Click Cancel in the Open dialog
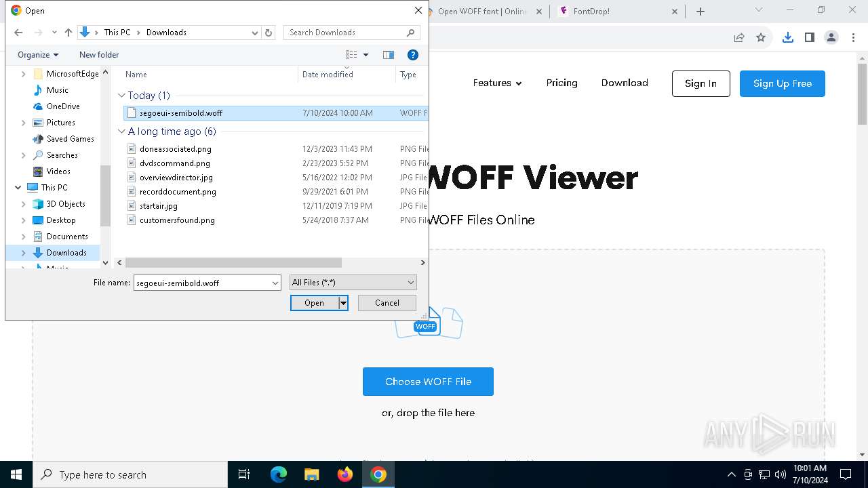The width and height of the screenshot is (868, 488). [387, 303]
